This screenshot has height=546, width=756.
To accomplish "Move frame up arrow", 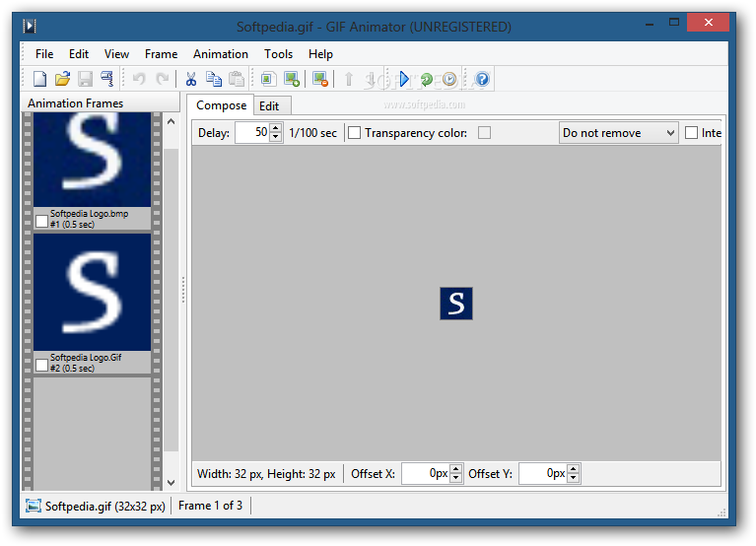I will 349,79.
